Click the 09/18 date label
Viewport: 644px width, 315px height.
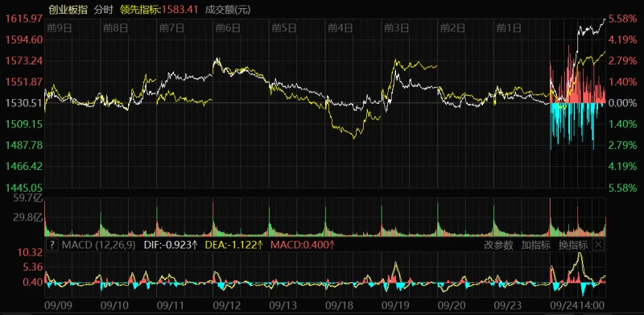339,305
